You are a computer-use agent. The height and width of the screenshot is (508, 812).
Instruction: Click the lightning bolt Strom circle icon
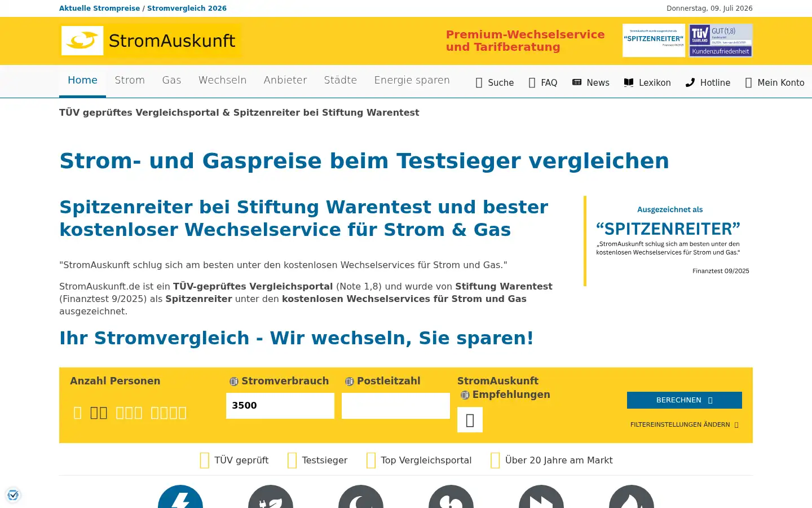(180, 497)
